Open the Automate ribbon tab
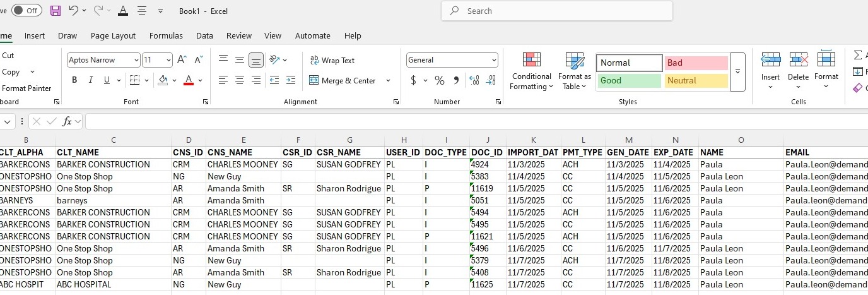 (313, 35)
